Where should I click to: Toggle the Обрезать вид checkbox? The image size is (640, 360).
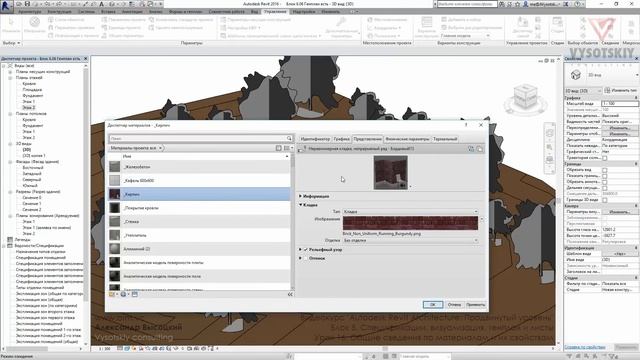click(604, 170)
